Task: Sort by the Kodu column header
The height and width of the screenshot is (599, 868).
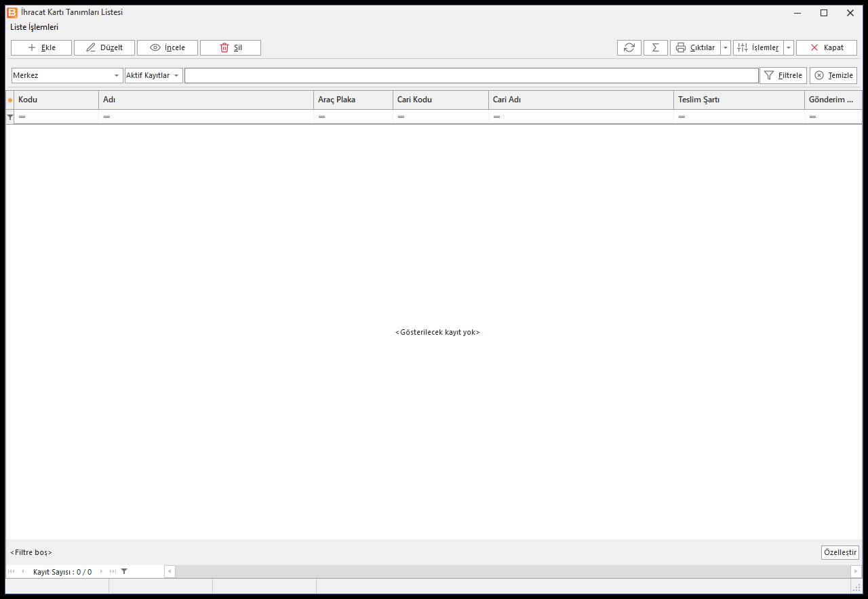Action: 56,100
